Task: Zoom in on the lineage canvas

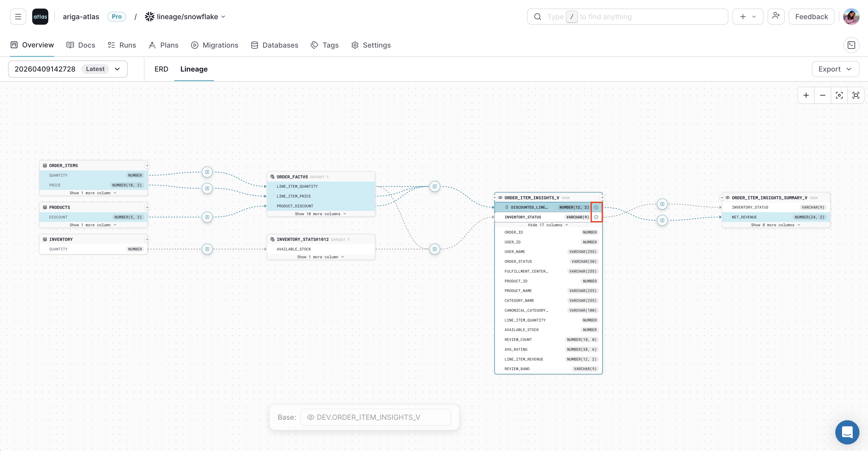Action: (x=806, y=95)
